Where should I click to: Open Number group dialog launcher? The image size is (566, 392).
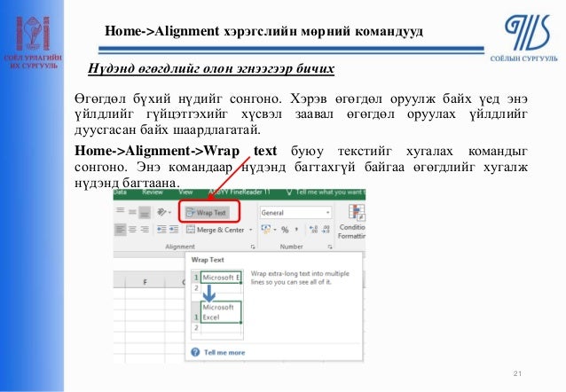click(x=329, y=247)
